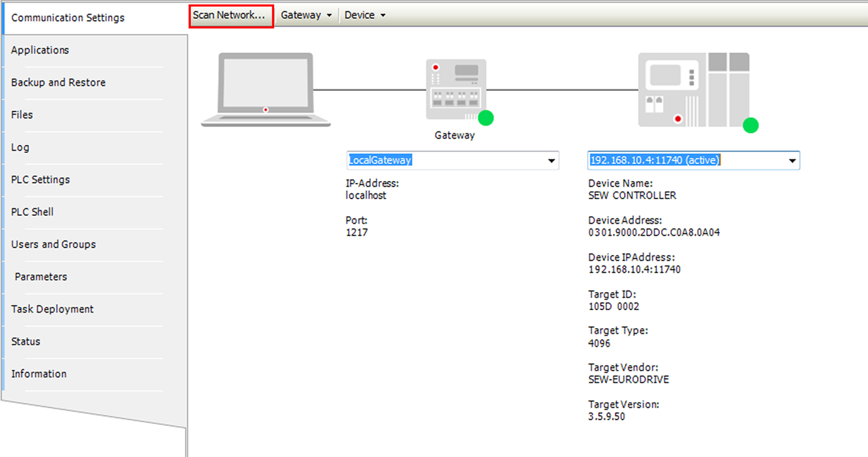Open the Backup and Restore tab
The height and width of the screenshot is (457, 868).
click(58, 83)
